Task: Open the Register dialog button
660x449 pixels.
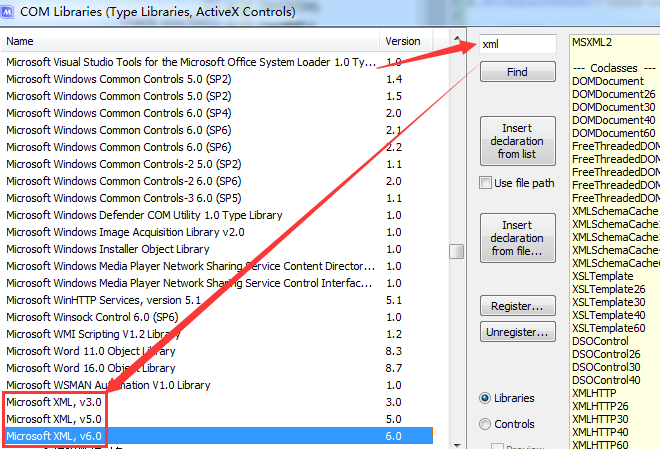Action: (x=517, y=306)
